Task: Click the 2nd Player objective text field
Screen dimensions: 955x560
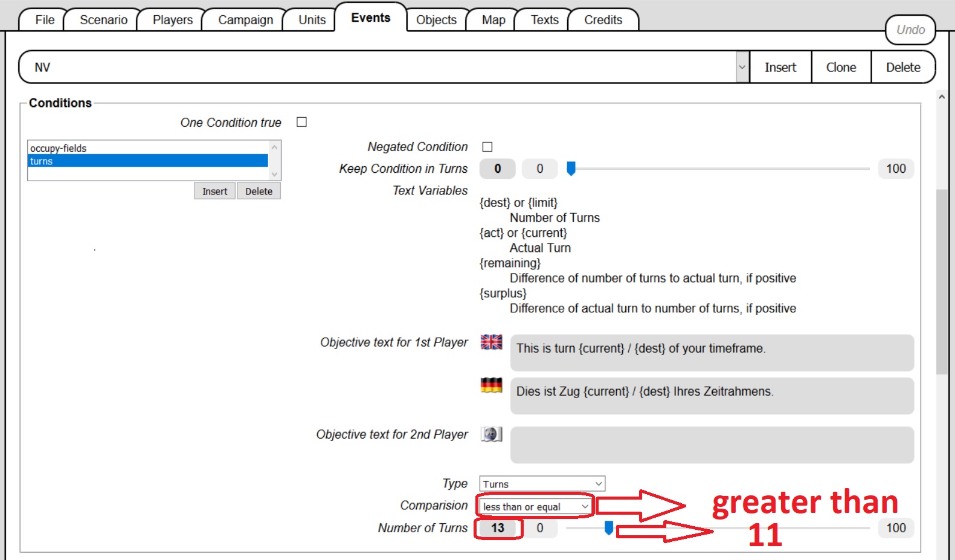Action: pos(712,445)
